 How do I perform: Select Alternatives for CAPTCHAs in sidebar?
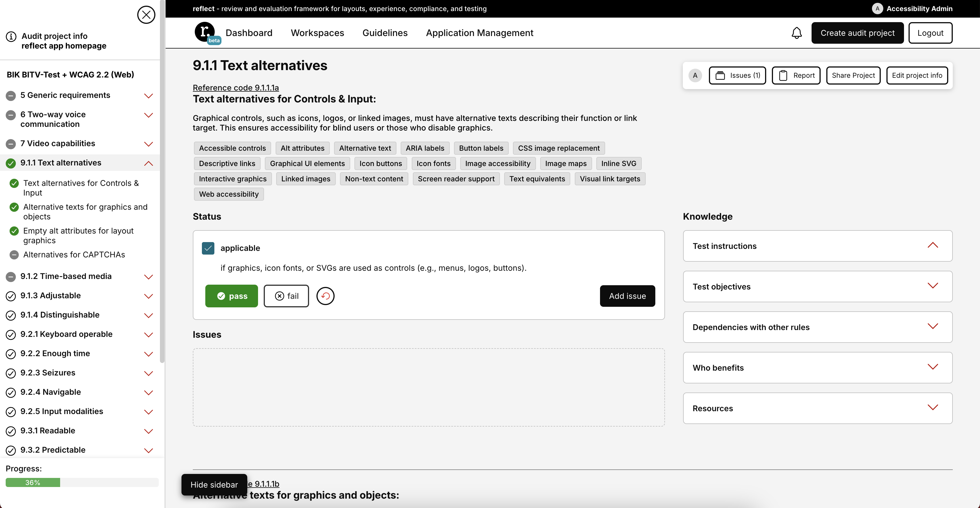pos(74,255)
